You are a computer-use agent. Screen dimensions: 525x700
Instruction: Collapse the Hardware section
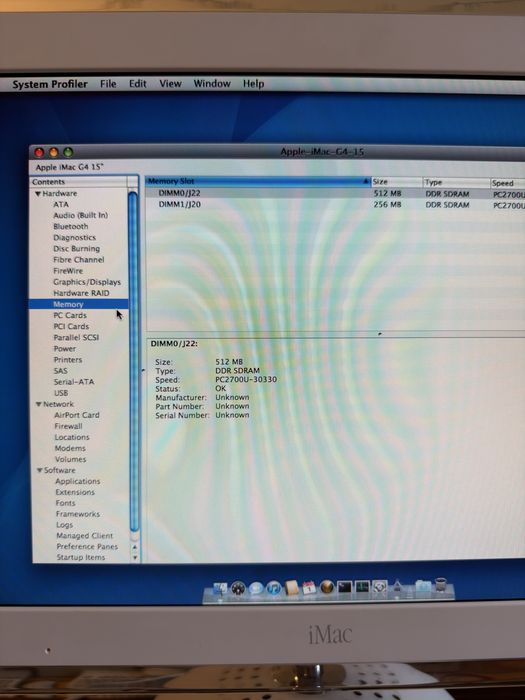click(38, 194)
